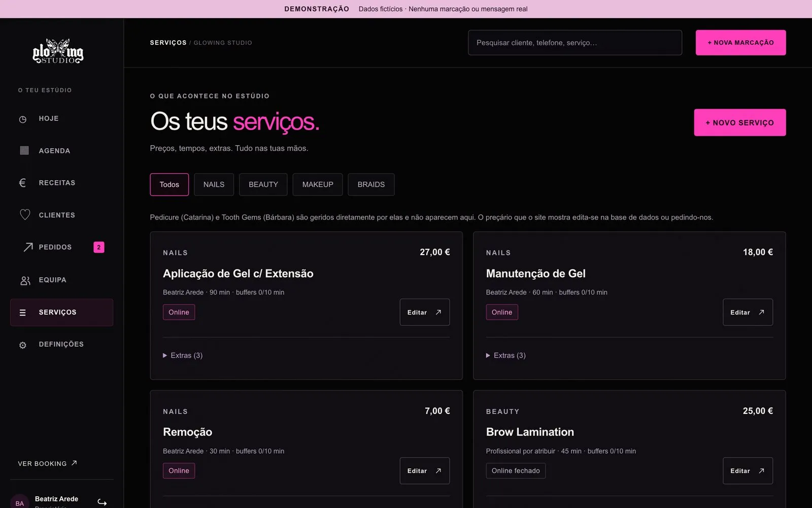Click the logout arrow icon beside Beatriz Arede
The image size is (812, 508).
102,502
